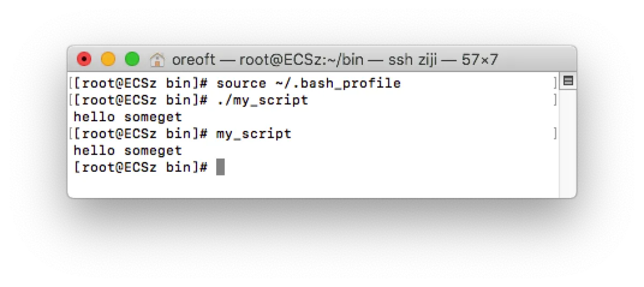The height and width of the screenshot is (287, 644).
Task: Click the "./my_script" command text
Action: pos(262,100)
